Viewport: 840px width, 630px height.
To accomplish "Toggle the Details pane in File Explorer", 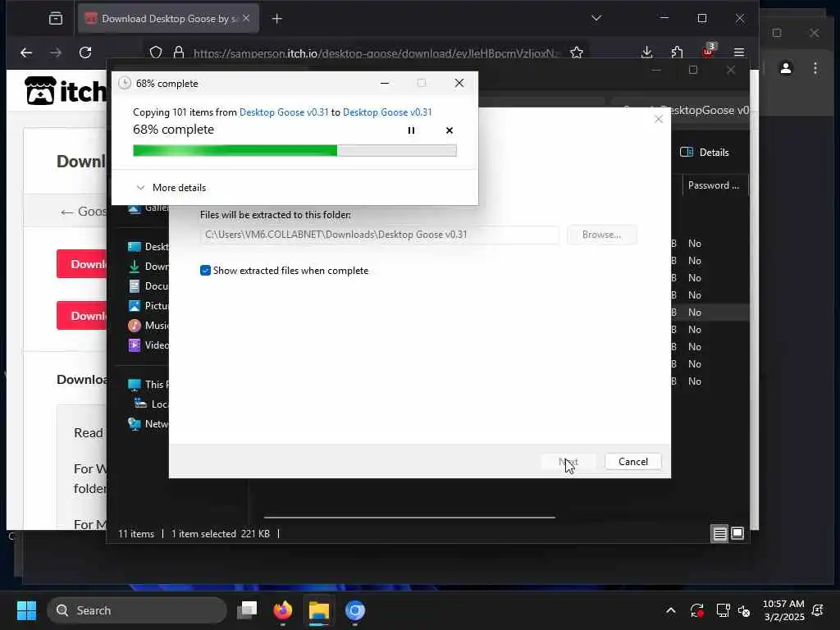I will [x=704, y=152].
